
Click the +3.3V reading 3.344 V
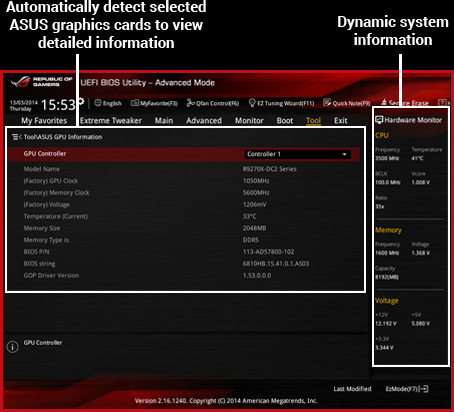[384, 348]
